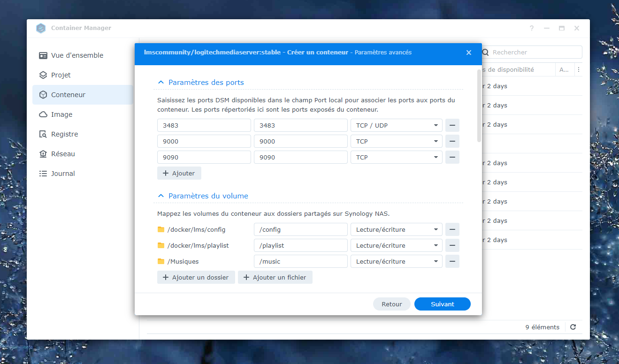
Task: Open permission dropdown for /music
Action: [397, 261]
